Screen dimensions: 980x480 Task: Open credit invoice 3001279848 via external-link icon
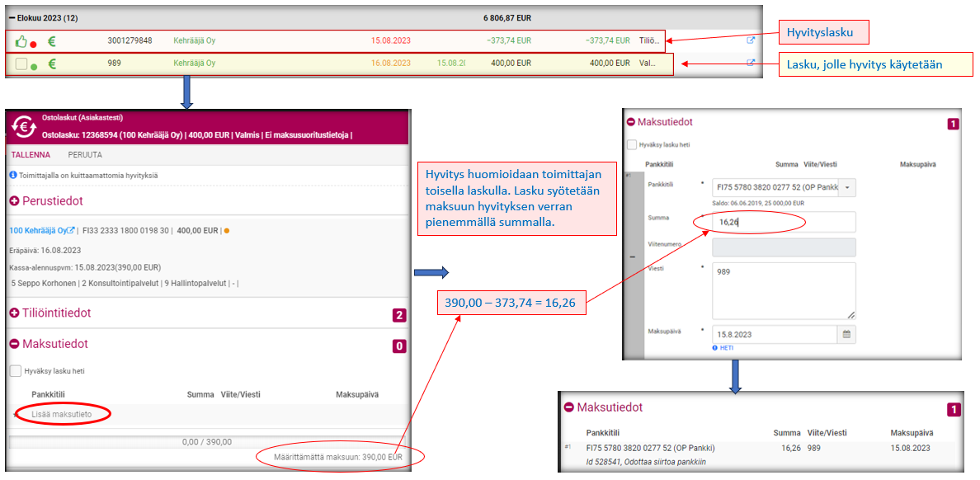(x=751, y=40)
